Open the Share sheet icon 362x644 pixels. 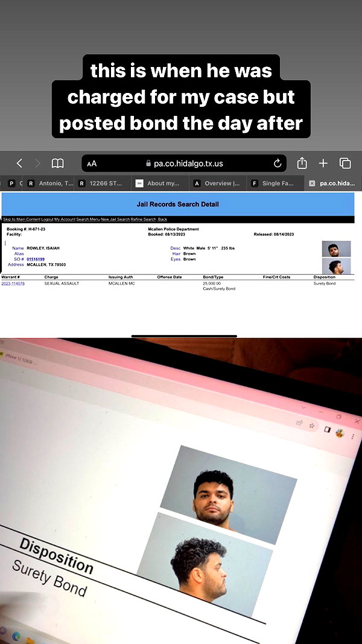click(x=302, y=163)
